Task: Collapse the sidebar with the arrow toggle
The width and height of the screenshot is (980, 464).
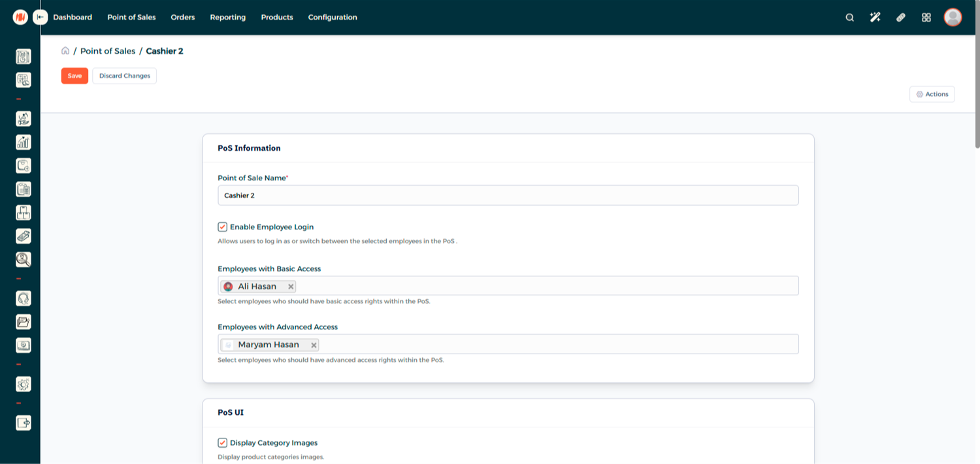Action: point(41,17)
